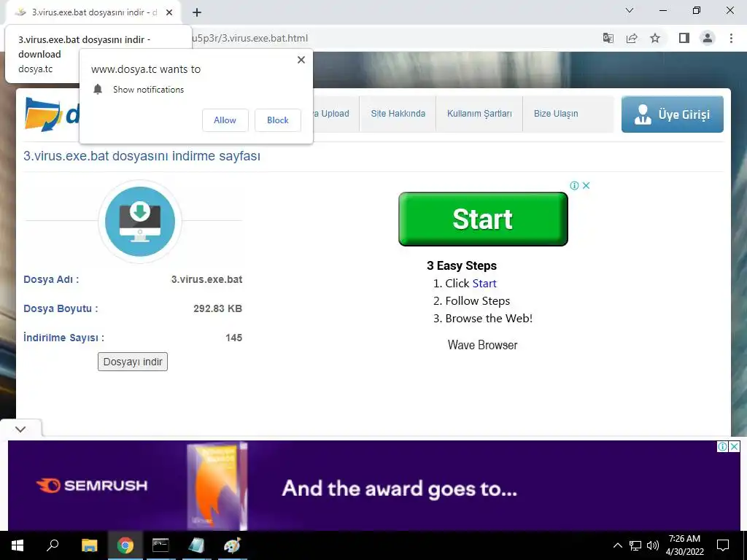This screenshot has width=747, height=560.
Task: Open the network status tray icon
Action: 635,545
